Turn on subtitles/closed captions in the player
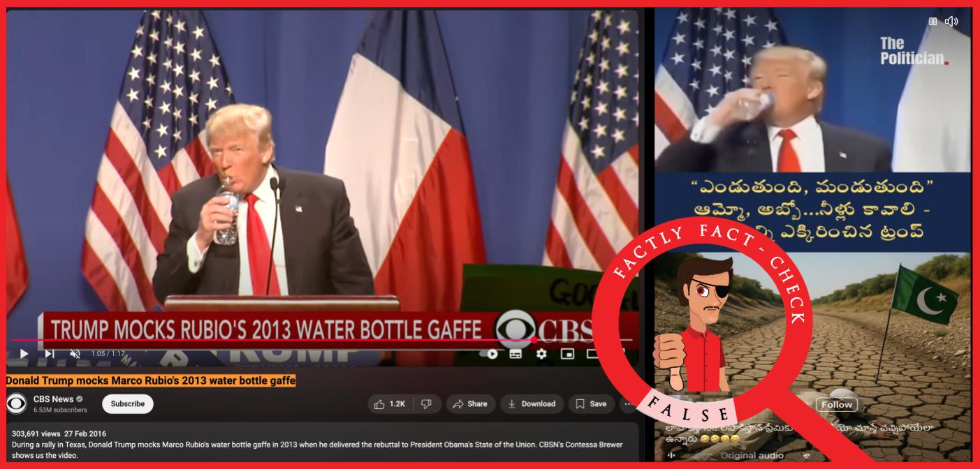The width and height of the screenshot is (980, 469). 515,354
